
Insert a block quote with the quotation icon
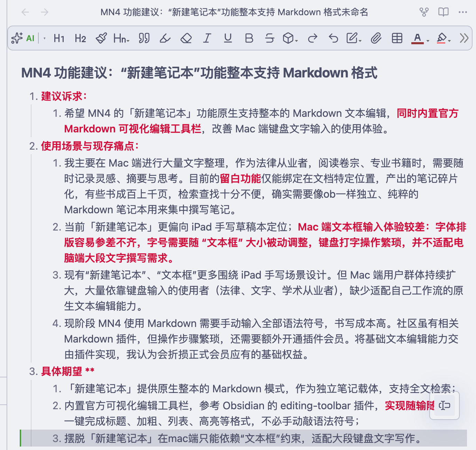[x=144, y=38]
